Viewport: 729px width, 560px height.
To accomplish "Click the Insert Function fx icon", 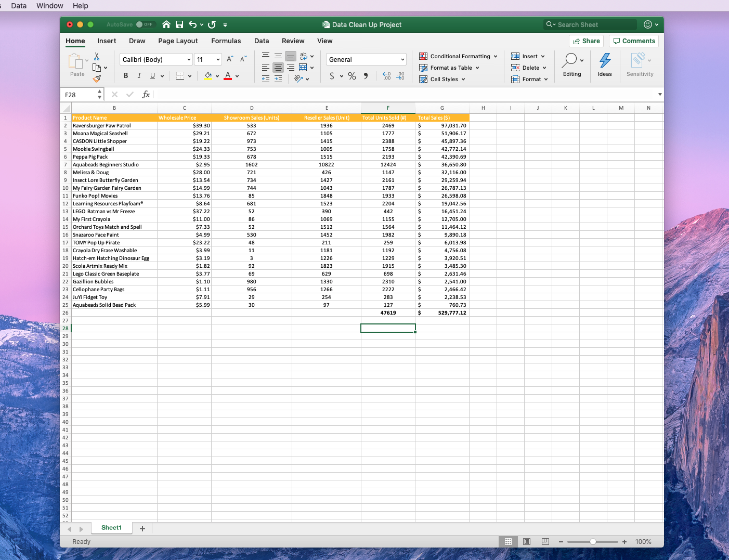I will [x=146, y=95].
